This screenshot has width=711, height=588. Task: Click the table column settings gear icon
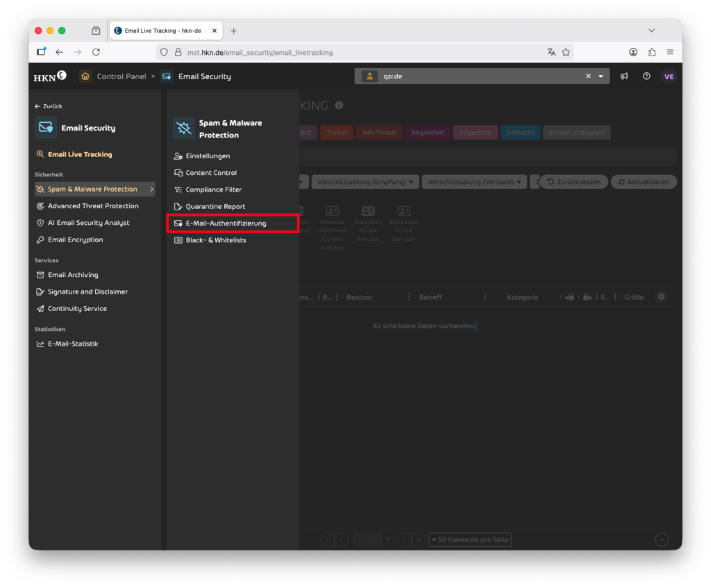(661, 296)
